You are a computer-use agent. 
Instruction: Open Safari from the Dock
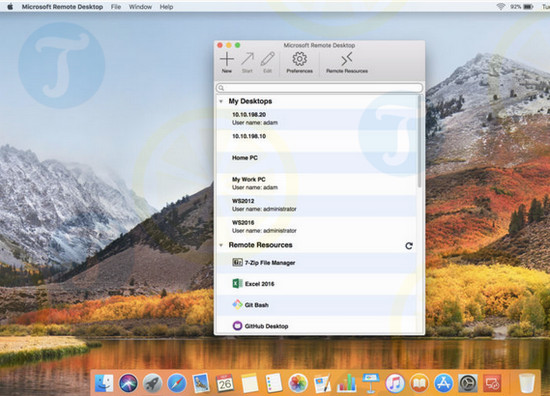point(176,383)
